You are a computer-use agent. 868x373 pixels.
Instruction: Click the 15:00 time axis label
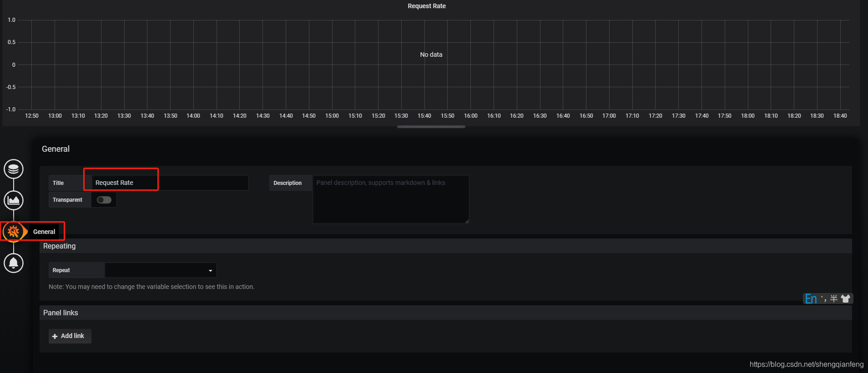(x=332, y=116)
